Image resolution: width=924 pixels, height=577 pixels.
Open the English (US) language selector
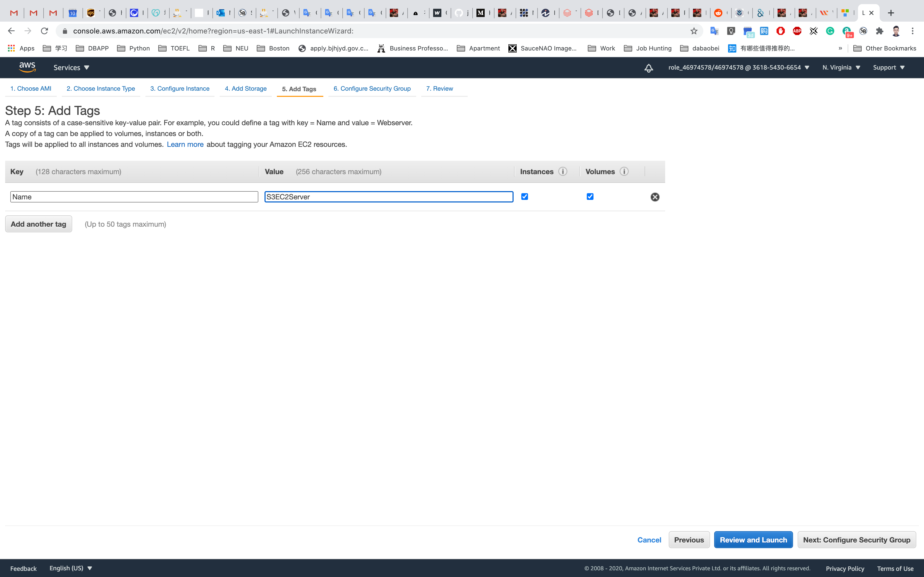click(71, 568)
